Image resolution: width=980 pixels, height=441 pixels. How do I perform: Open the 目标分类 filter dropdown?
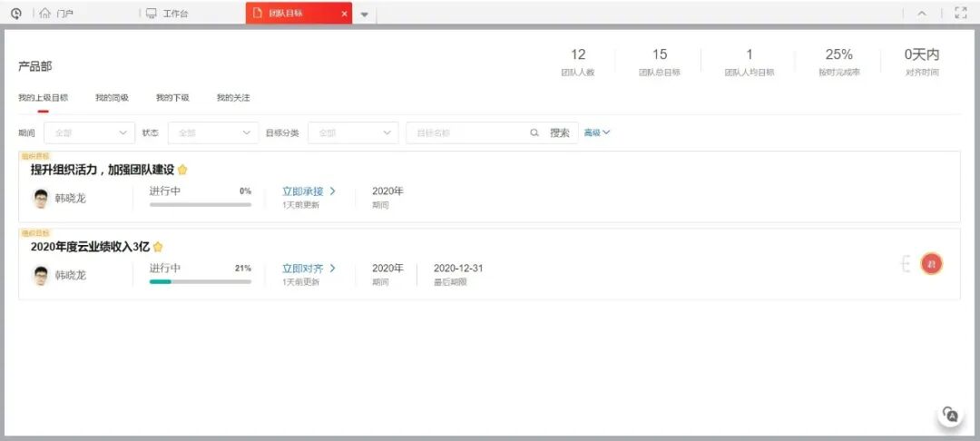click(x=353, y=133)
